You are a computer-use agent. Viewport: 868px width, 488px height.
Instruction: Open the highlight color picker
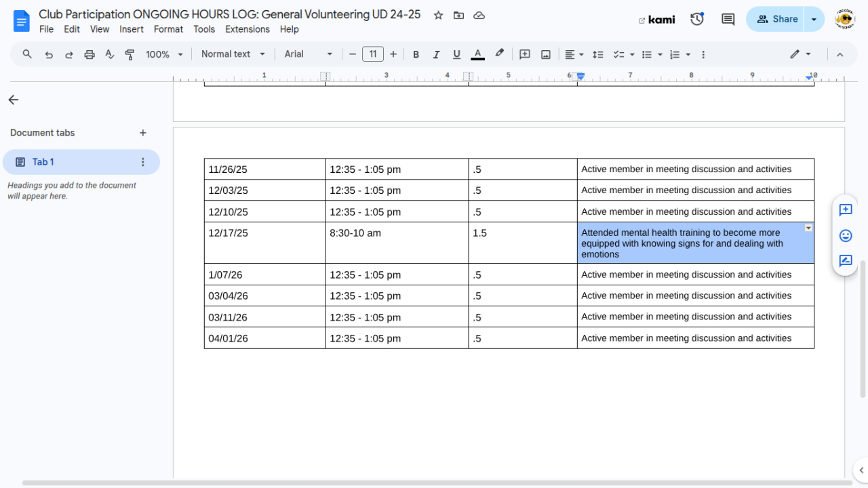[499, 54]
